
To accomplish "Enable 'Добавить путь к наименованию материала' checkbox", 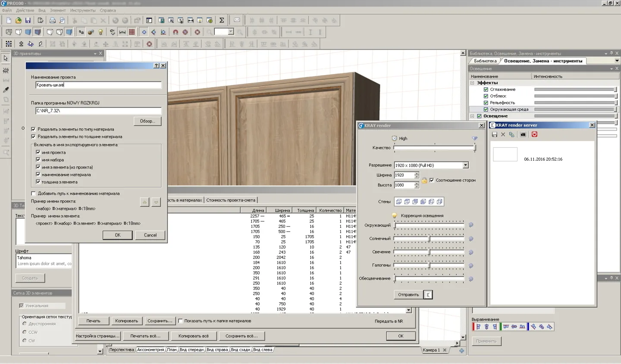I will pyautogui.click(x=34, y=193).
